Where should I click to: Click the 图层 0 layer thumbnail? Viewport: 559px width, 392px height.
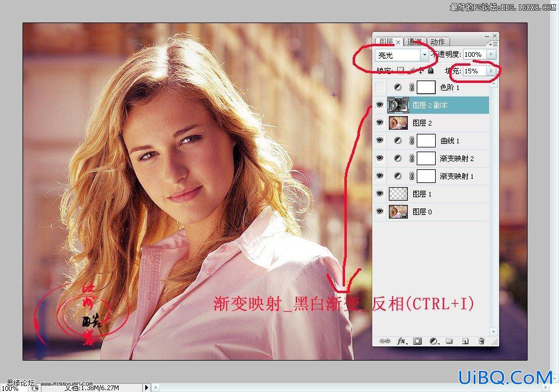[x=398, y=211]
